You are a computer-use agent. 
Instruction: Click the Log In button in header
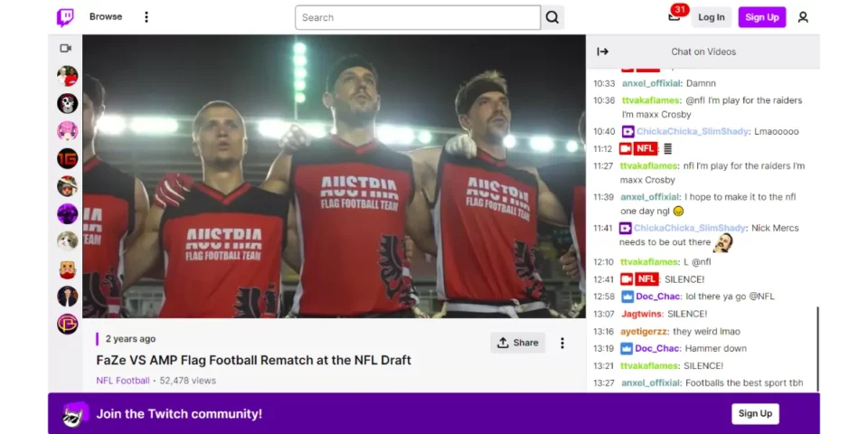coord(712,17)
